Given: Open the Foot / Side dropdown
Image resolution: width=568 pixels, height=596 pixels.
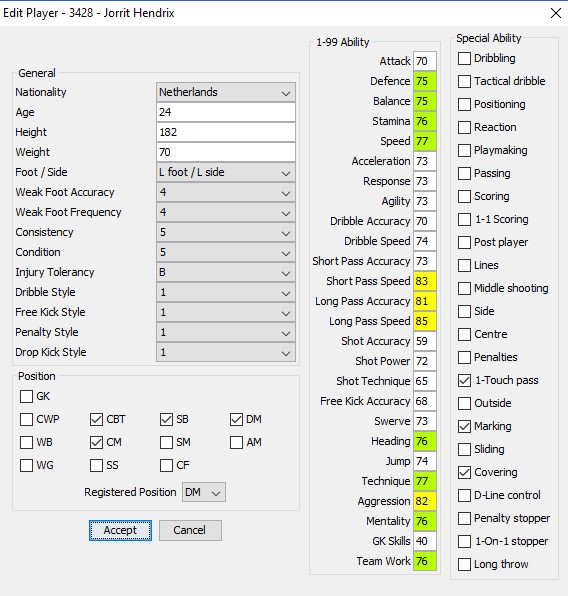Looking at the screenshot, I should pos(226,173).
